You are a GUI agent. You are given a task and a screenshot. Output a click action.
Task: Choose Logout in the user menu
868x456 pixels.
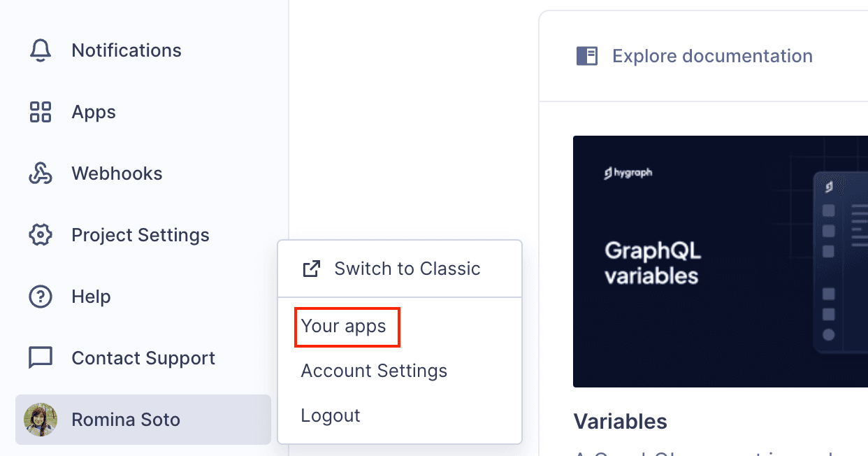(x=331, y=415)
